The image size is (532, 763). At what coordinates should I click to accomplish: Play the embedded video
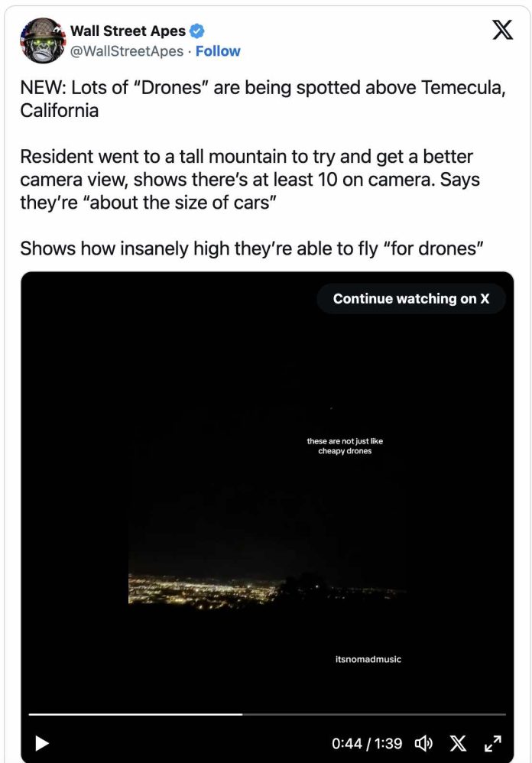[43, 742]
